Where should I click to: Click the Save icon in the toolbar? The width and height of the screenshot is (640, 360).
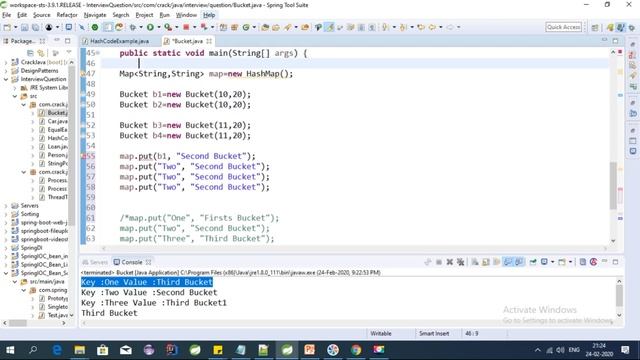click(x=24, y=27)
